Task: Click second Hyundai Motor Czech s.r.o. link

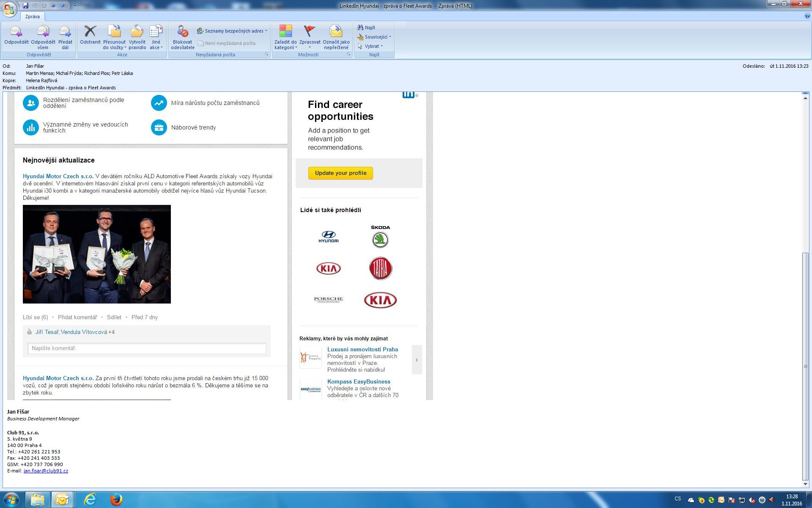Action: 58,378
